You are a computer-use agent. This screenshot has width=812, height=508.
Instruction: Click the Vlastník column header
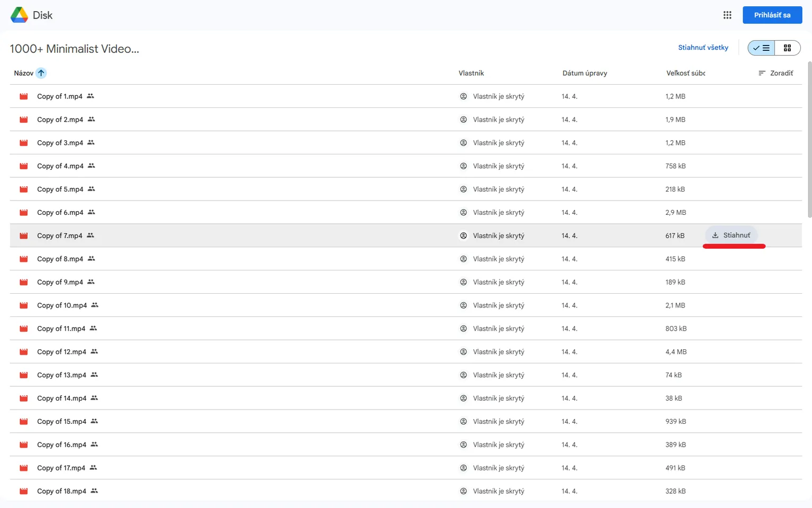coord(471,73)
